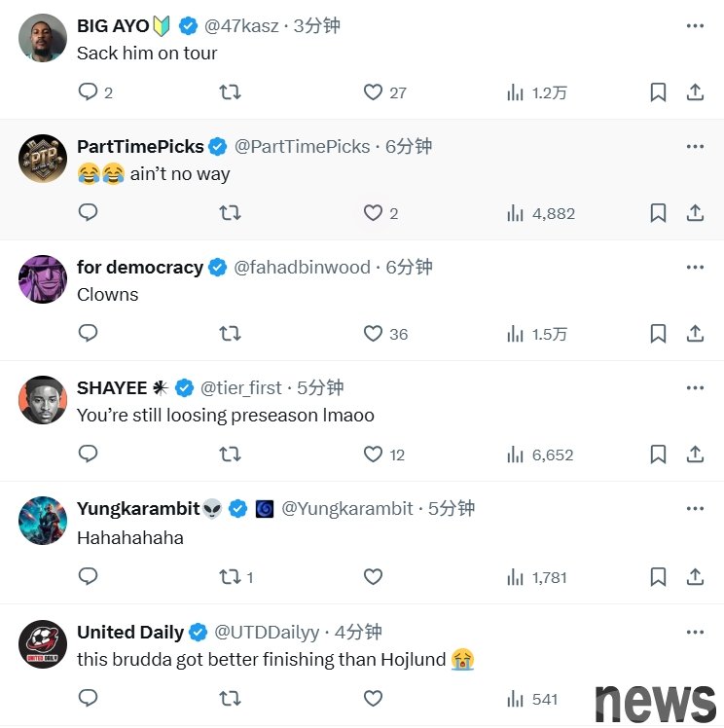
Task: Like the PartTimePicks 'ain't no way' tweet
Action: click(x=373, y=212)
